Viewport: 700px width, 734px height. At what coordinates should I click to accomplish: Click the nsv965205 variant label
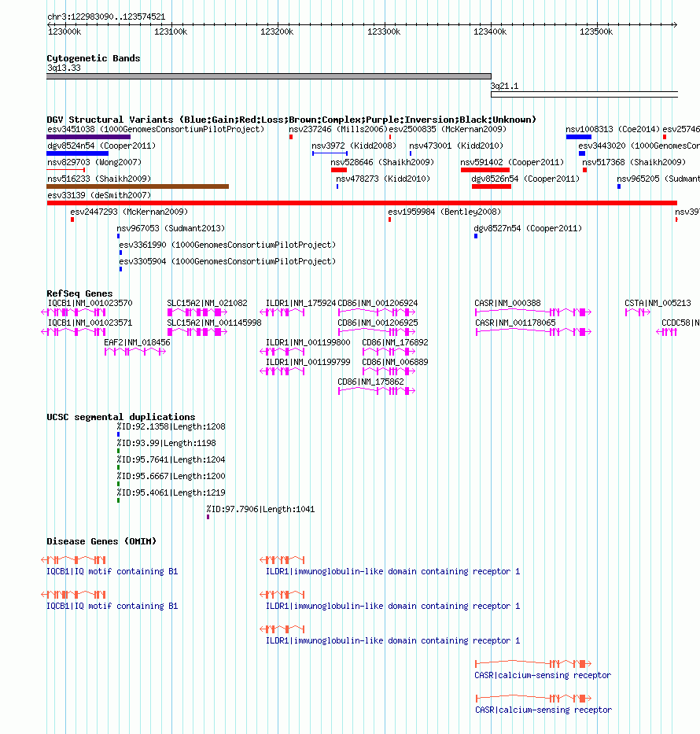coord(658,179)
